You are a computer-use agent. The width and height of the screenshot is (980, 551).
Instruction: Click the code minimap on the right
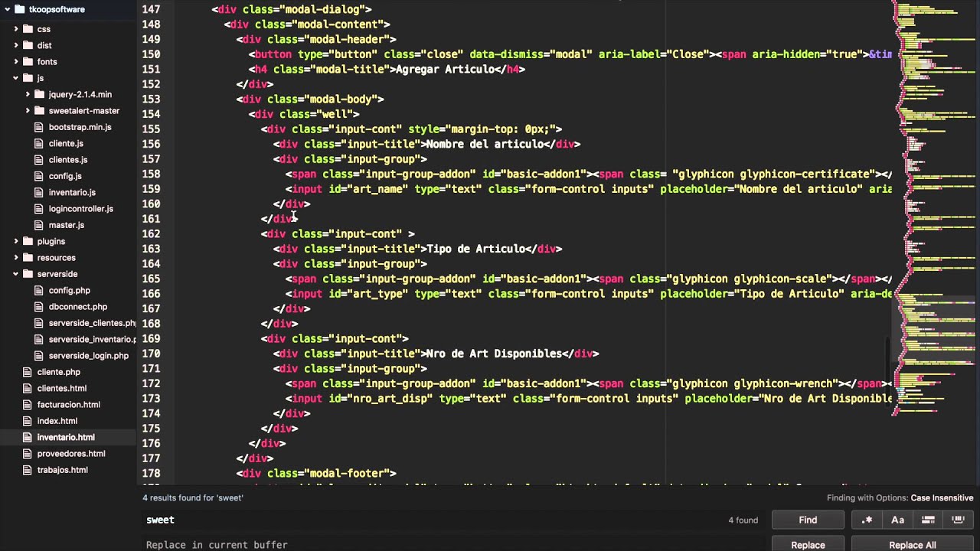[x=936, y=207]
